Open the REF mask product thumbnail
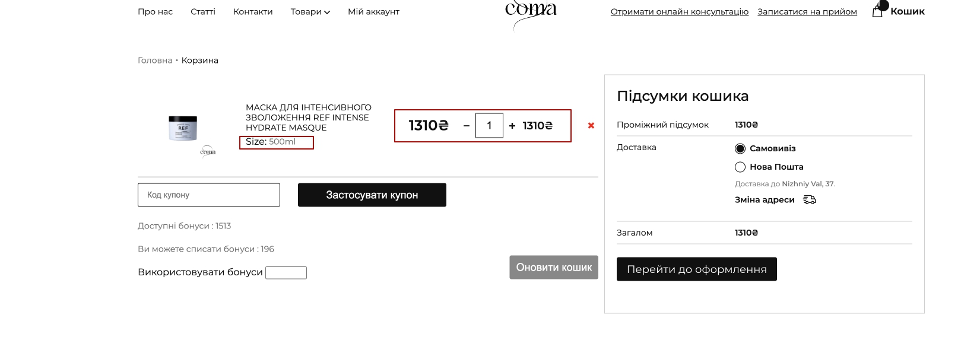Viewport: 980px width, 340px height. 183,128
